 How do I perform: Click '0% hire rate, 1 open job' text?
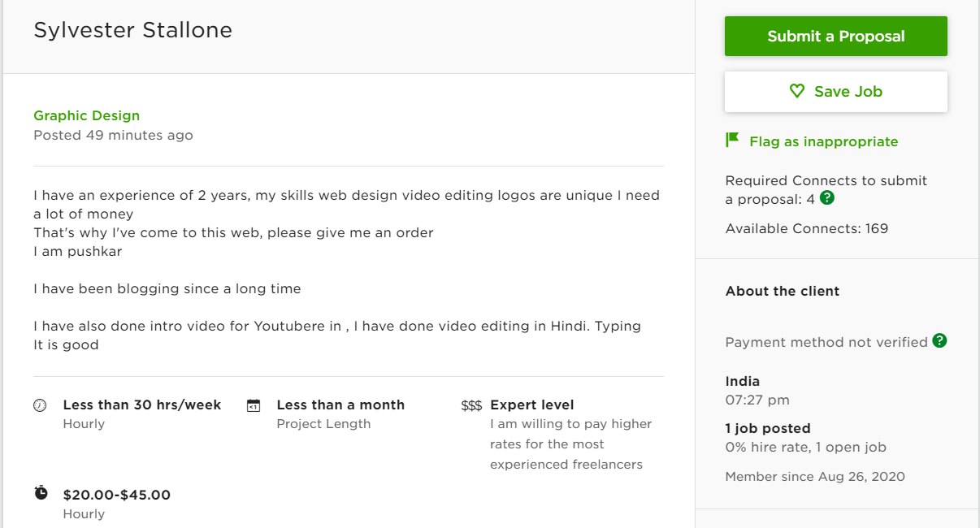(806, 447)
